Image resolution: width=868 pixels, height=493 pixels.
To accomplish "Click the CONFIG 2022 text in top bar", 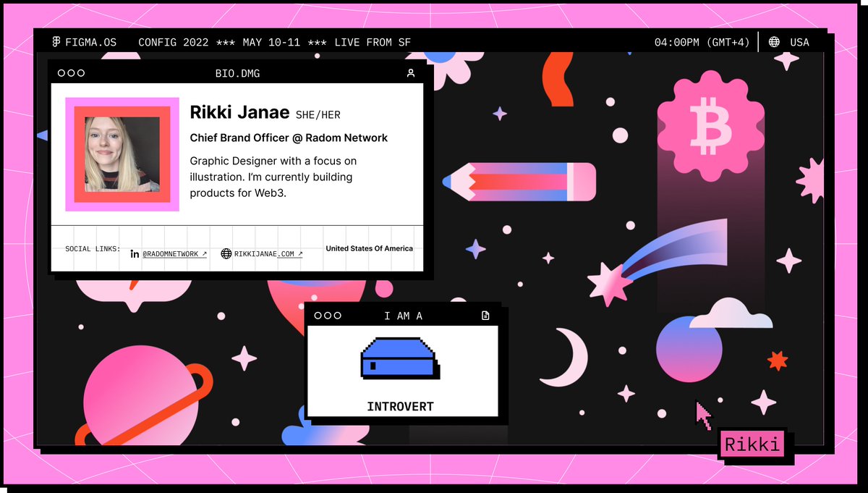I will pos(174,42).
